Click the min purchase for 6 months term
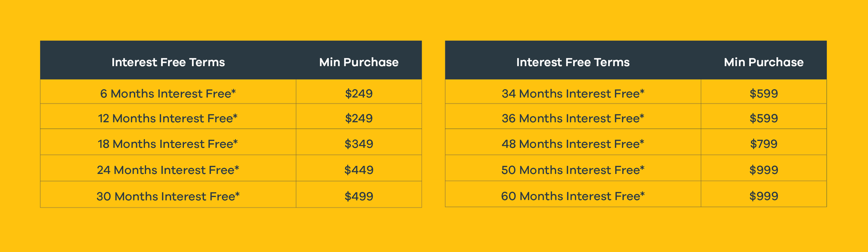This screenshot has height=252, width=868. point(359,94)
